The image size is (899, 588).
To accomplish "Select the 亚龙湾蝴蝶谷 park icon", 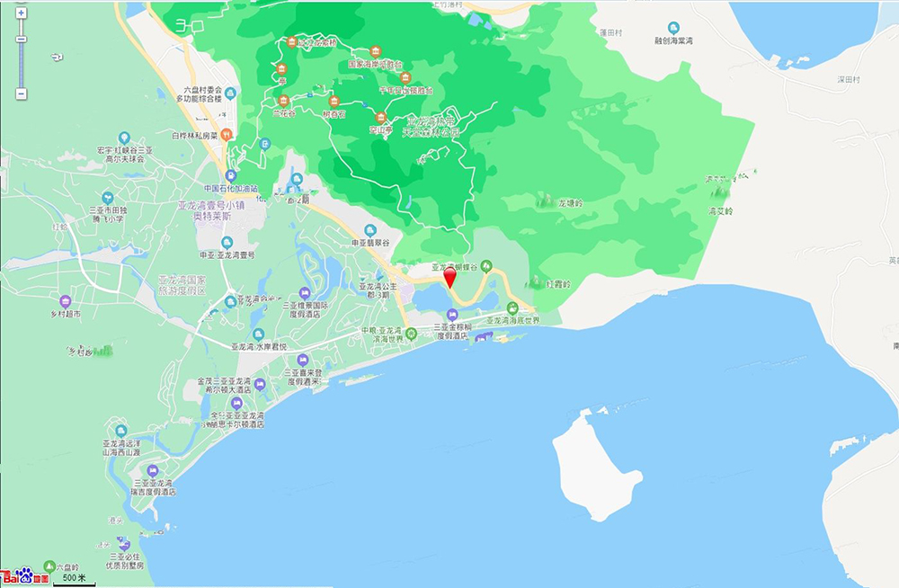I will [x=486, y=265].
